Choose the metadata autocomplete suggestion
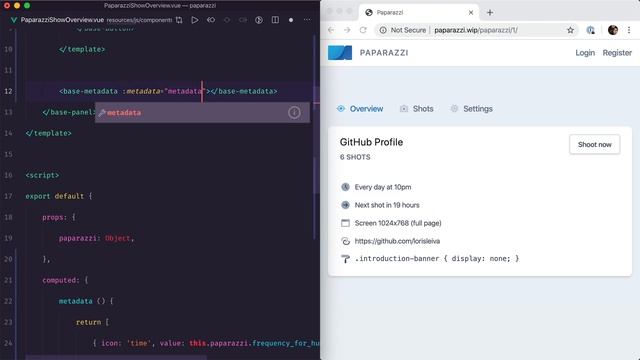Viewport: 640px width, 360px height. 202,112
